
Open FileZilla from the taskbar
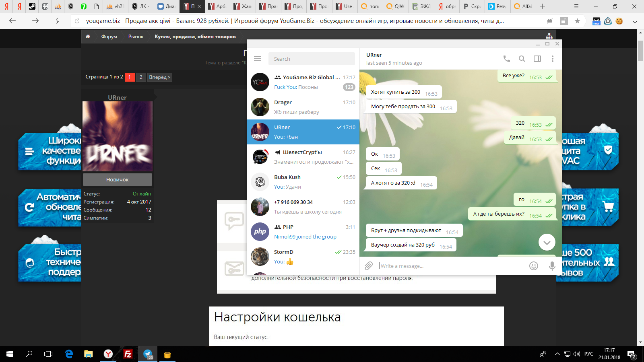pos(127,354)
